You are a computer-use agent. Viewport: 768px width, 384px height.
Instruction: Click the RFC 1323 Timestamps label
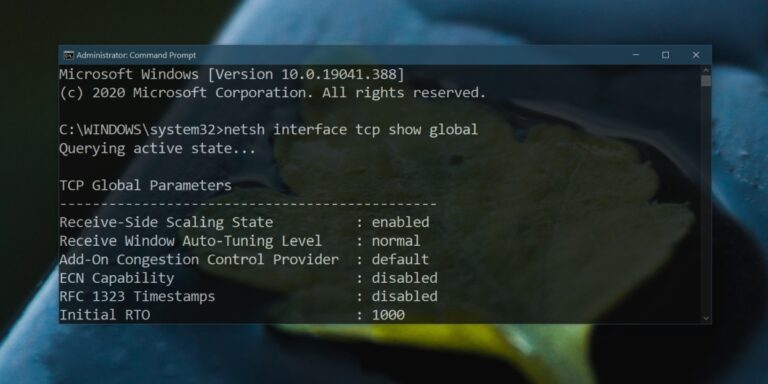click(137, 296)
